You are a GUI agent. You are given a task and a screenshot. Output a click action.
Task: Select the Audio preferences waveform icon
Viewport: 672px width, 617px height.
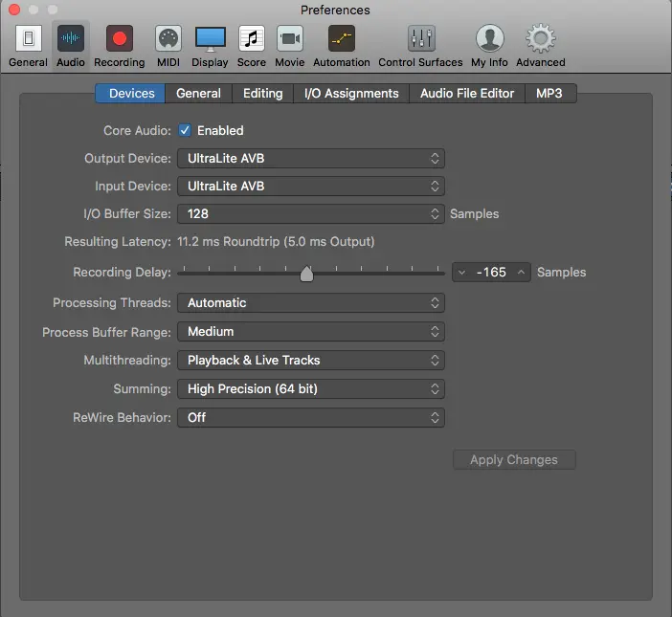tap(71, 38)
